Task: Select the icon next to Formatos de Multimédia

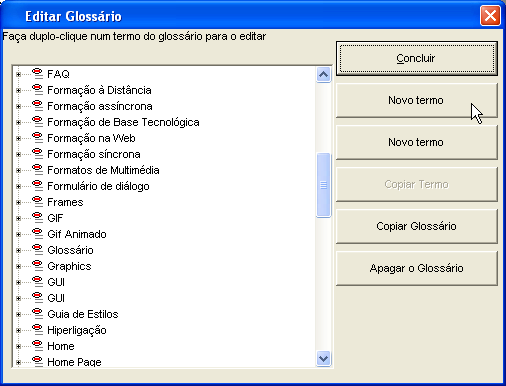Action: (38, 170)
